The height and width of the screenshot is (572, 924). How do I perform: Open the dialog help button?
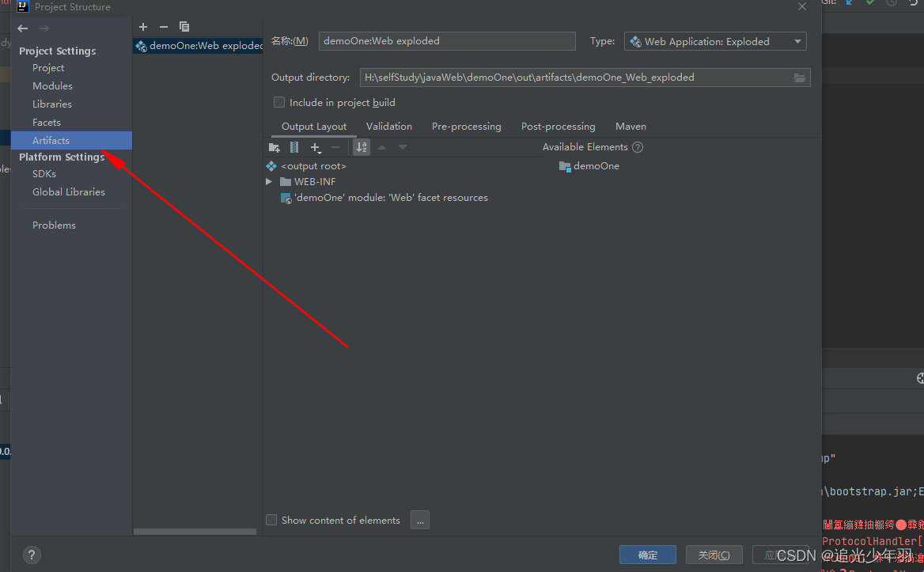[32, 555]
